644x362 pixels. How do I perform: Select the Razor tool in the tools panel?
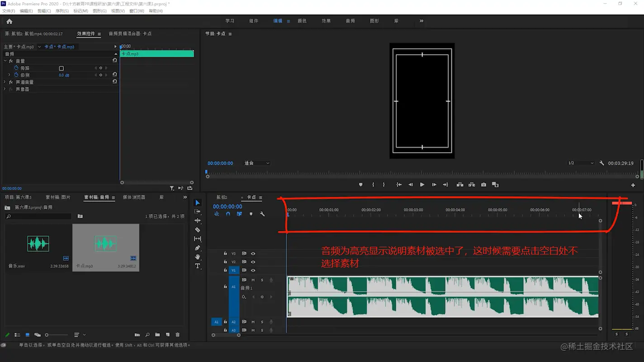[x=198, y=230]
